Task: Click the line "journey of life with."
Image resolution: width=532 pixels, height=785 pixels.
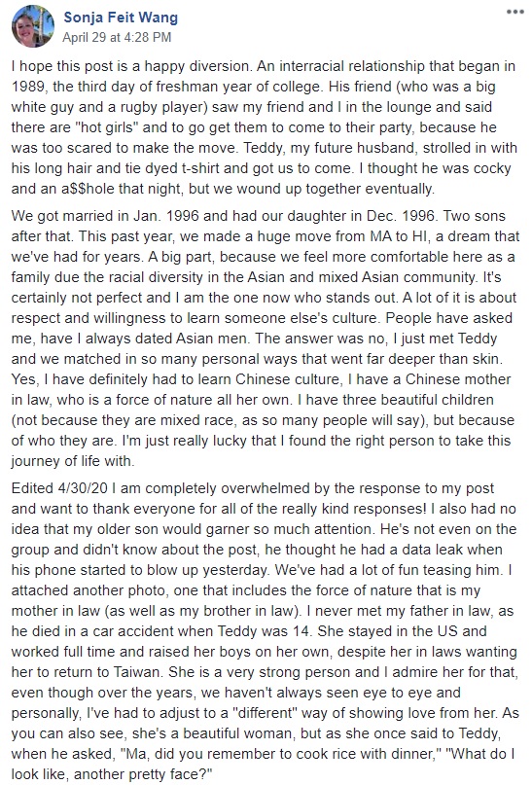Action: click(73, 460)
